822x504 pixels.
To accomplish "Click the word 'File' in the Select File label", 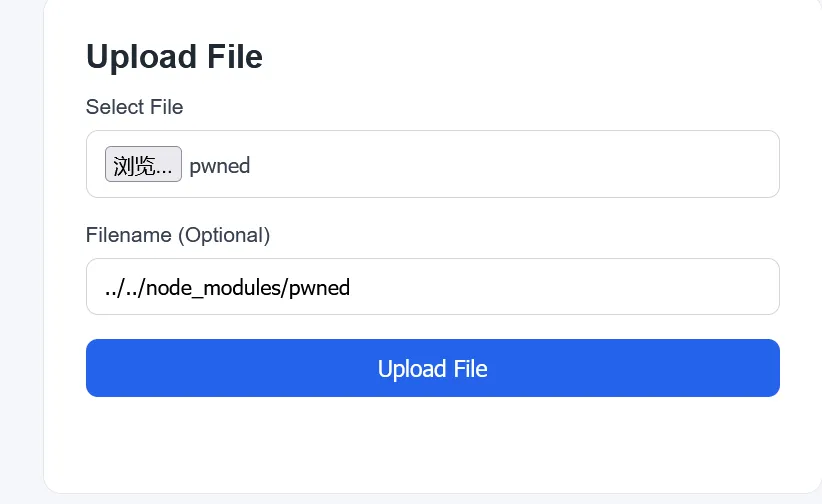I will 166,107.
